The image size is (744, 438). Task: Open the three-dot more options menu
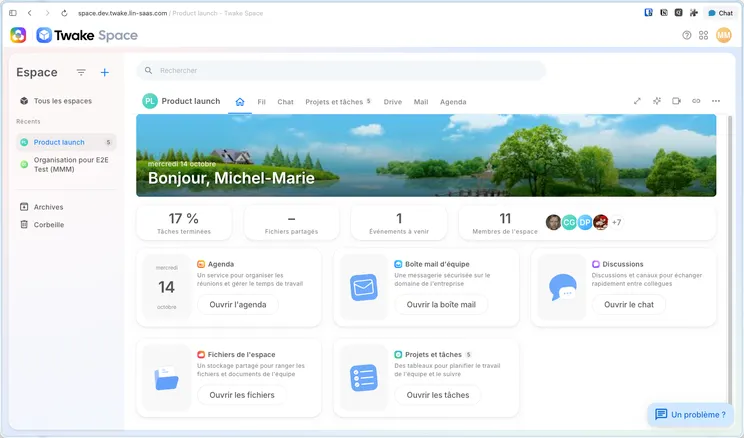(716, 101)
